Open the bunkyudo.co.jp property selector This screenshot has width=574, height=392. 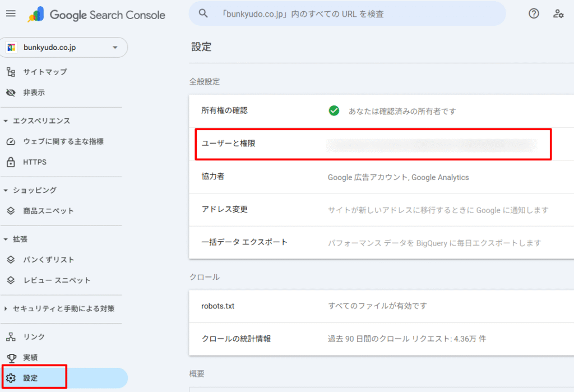click(63, 47)
